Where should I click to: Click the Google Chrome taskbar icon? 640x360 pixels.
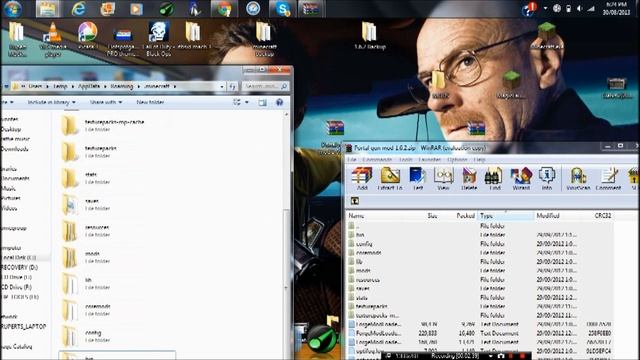coord(224,9)
